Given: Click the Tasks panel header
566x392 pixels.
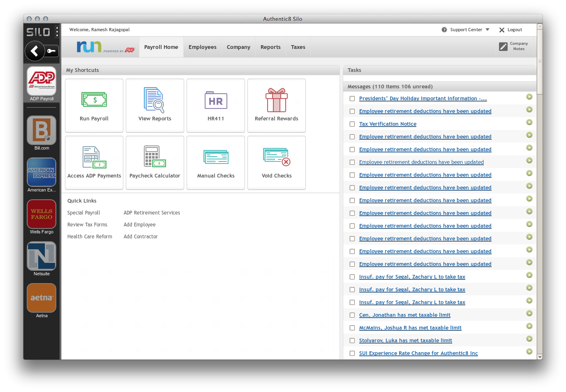Looking at the screenshot, I should coord(439,70).
